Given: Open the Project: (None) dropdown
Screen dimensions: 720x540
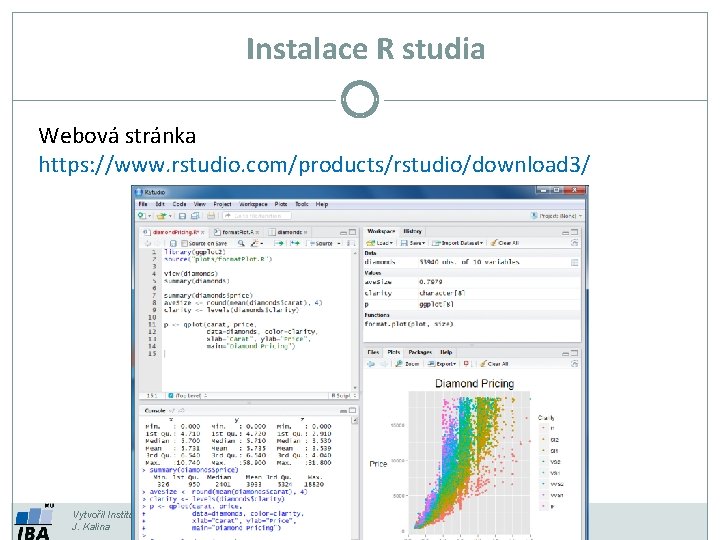Looking at the screenshot, I should 557,215.
